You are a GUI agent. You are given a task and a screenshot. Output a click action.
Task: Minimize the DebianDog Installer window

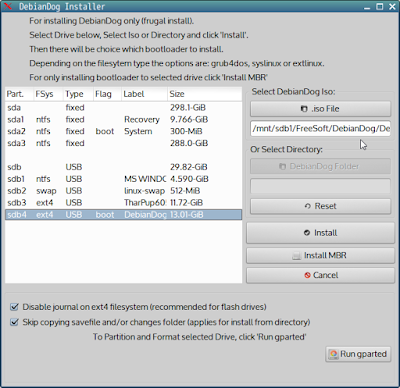pyautogui.click(x=367, y=6)
